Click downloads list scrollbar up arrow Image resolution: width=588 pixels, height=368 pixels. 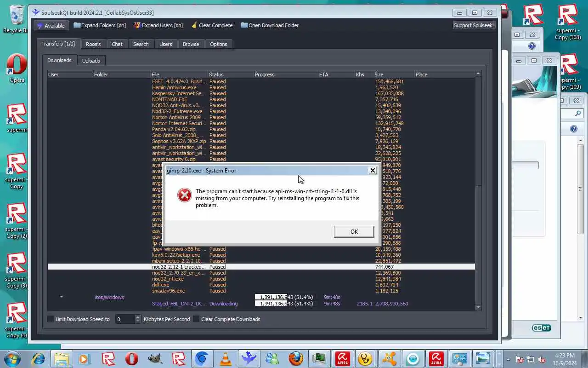pyautogui.click(x=478, y=74)
